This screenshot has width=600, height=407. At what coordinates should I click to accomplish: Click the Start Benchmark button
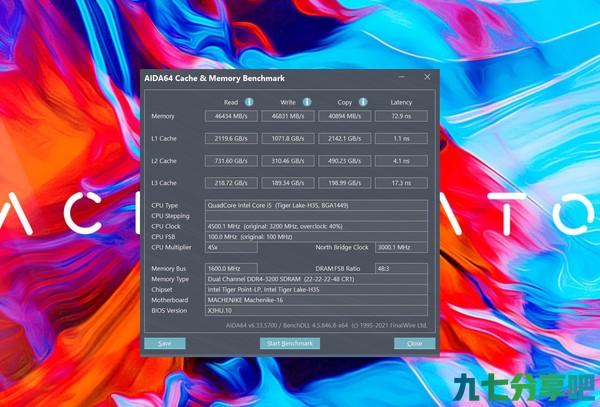tap(290, 343)
